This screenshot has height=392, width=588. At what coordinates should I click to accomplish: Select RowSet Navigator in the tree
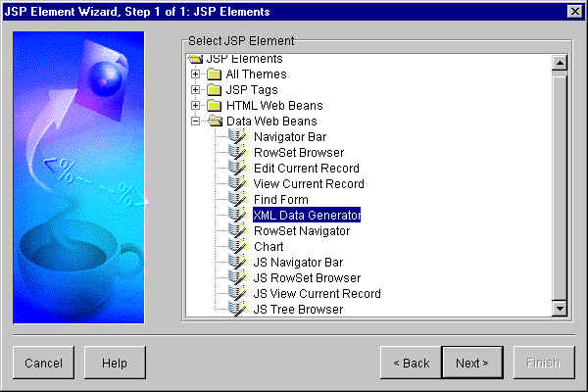pyautogui.click(x=301, y=231)
